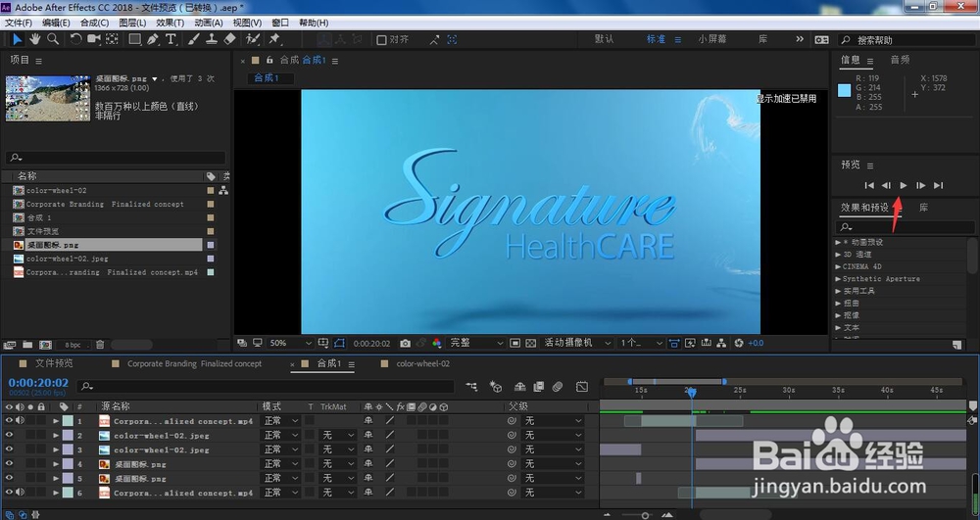This screenshot has height=520, width=980.
Task: Hide layer 5 桌面图标.png
Action: click(9, 478)
